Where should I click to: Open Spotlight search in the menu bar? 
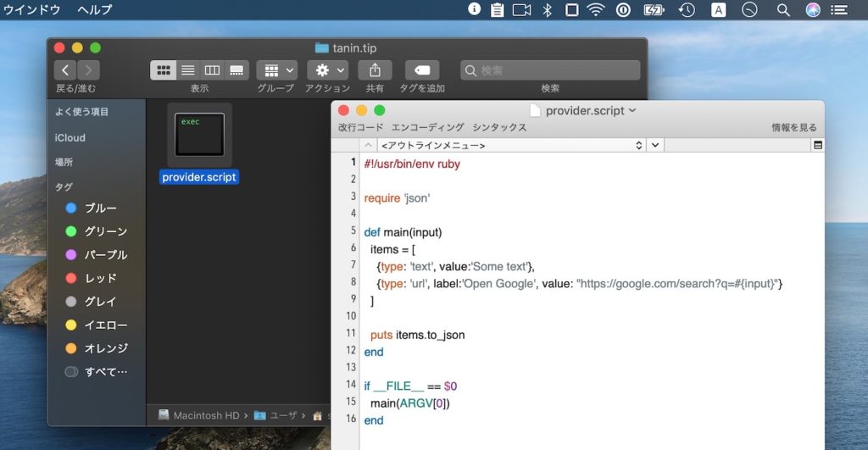783,10
